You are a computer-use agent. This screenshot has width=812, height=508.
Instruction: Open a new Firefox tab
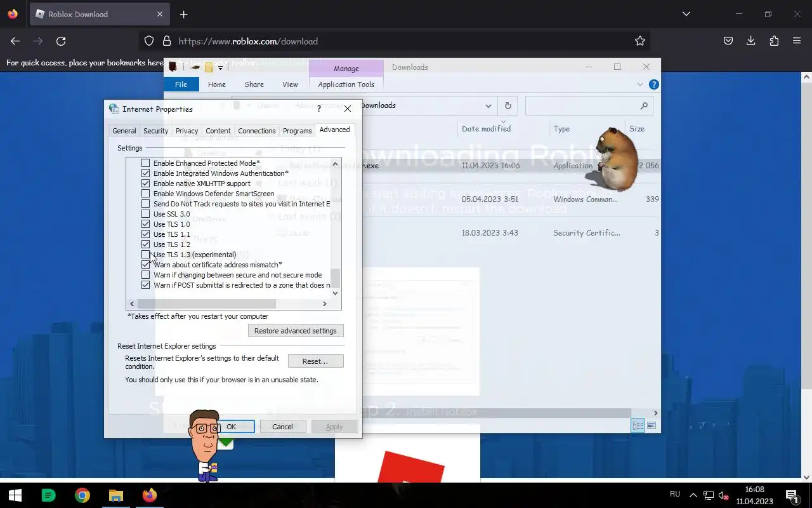(x=183, y=14)
